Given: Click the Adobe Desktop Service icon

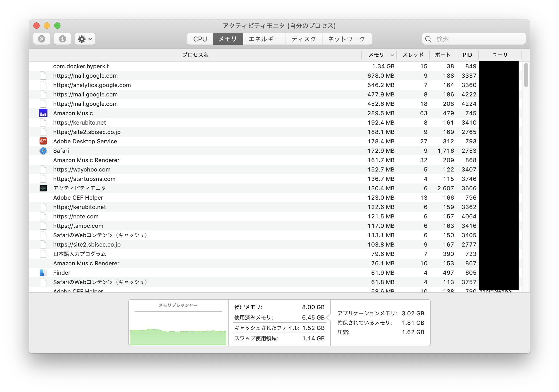Looking at the screenshot, I should [x=43, y=141].
